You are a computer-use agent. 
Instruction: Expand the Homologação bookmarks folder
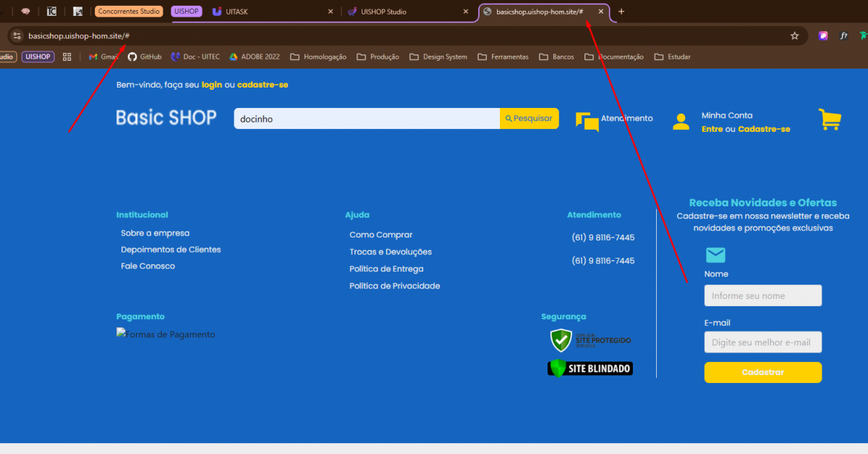tap(318, 56)
